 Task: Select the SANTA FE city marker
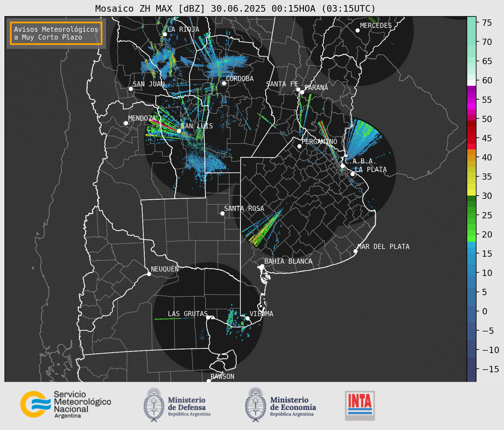click(x=298, y=89)
